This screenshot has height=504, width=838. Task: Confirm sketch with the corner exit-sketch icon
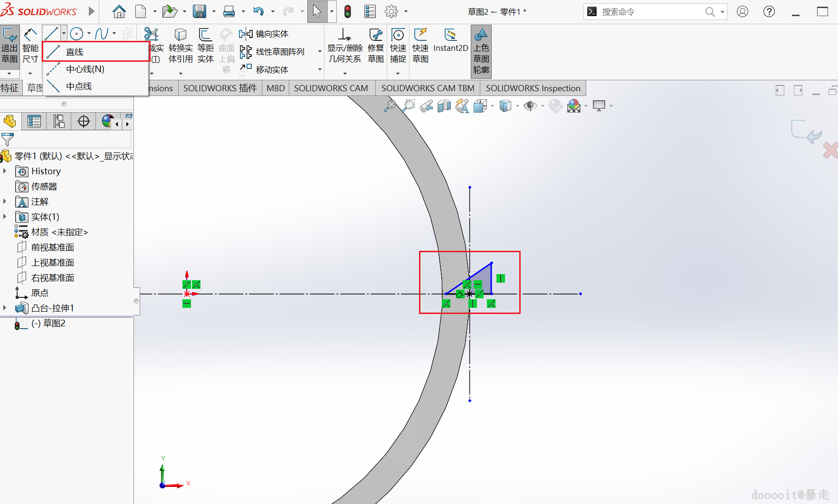click(806, 132)
